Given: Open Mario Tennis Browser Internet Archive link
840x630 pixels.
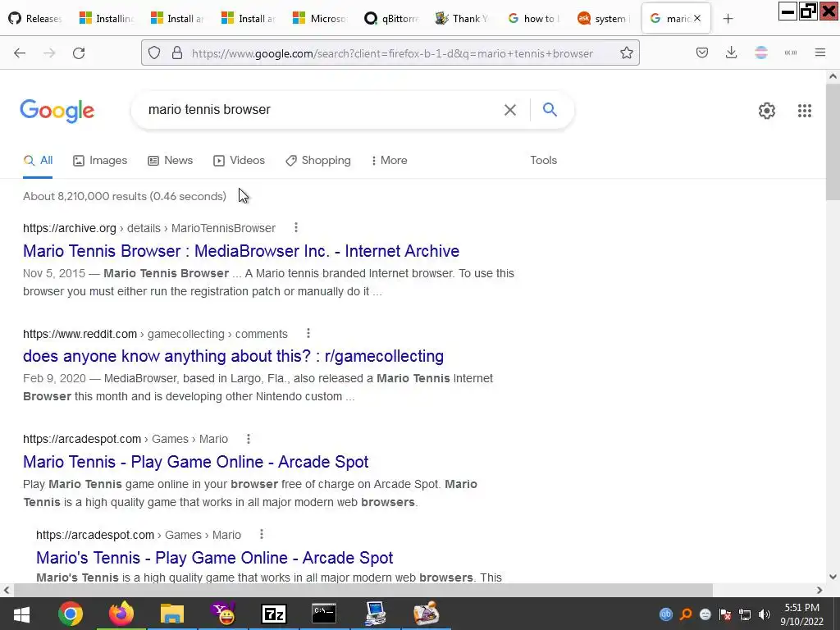Looking at the screenshot, I should click(x=241, y=251).
